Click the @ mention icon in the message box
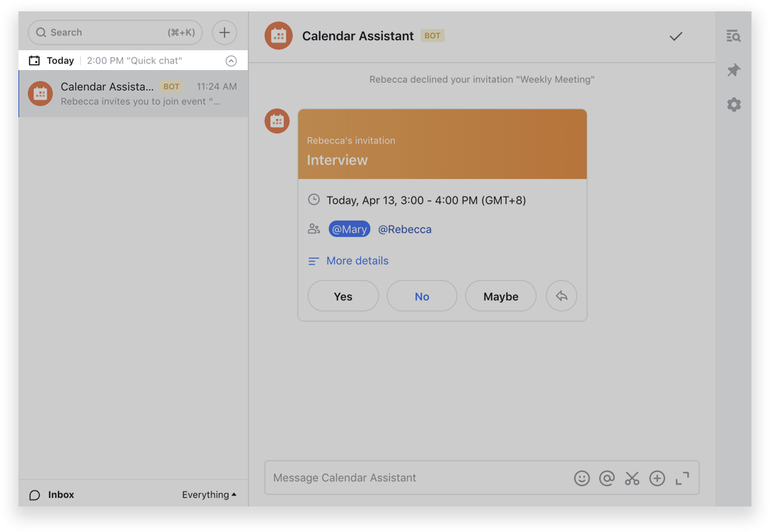Viewport: 770px width, 532px height. 607,478
